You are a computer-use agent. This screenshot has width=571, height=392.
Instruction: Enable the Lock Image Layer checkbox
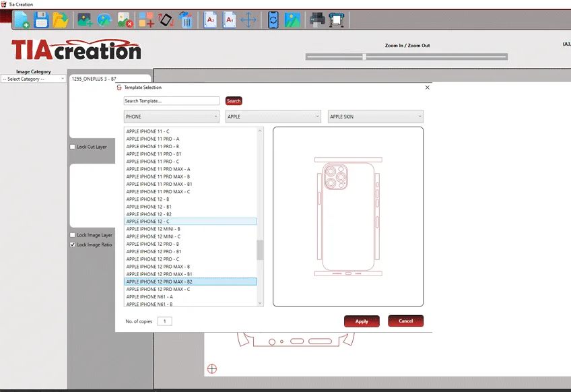click(x=73, y=235)
